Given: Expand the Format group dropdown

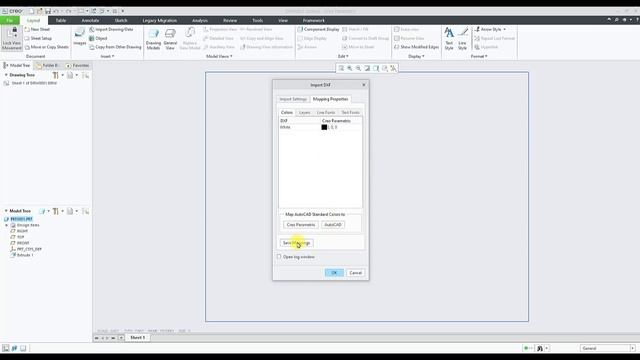Looking at the screenshot, I should tap(479, 56).
